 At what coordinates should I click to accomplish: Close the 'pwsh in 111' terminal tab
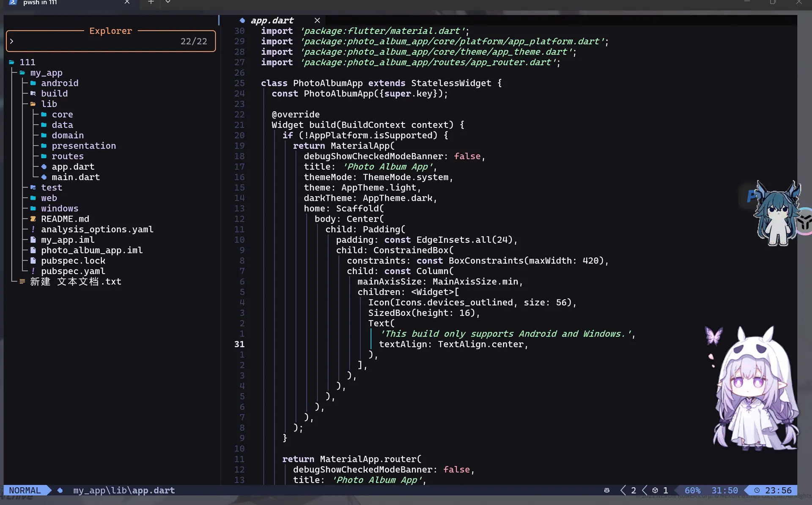point(127,2)
